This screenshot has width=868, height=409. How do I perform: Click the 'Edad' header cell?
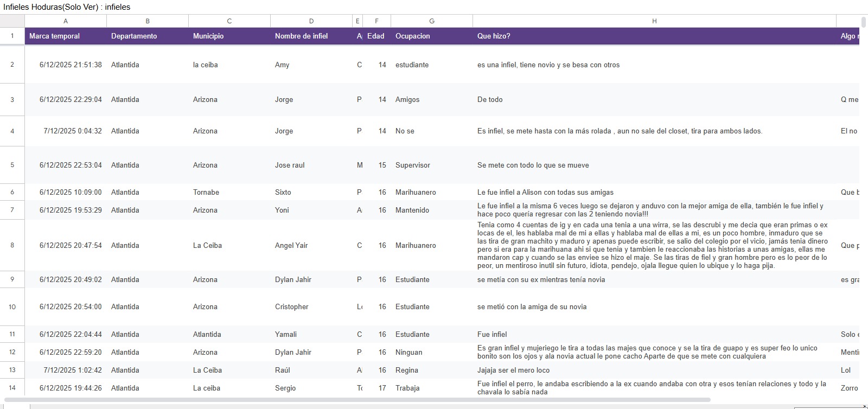click(377, 36)
